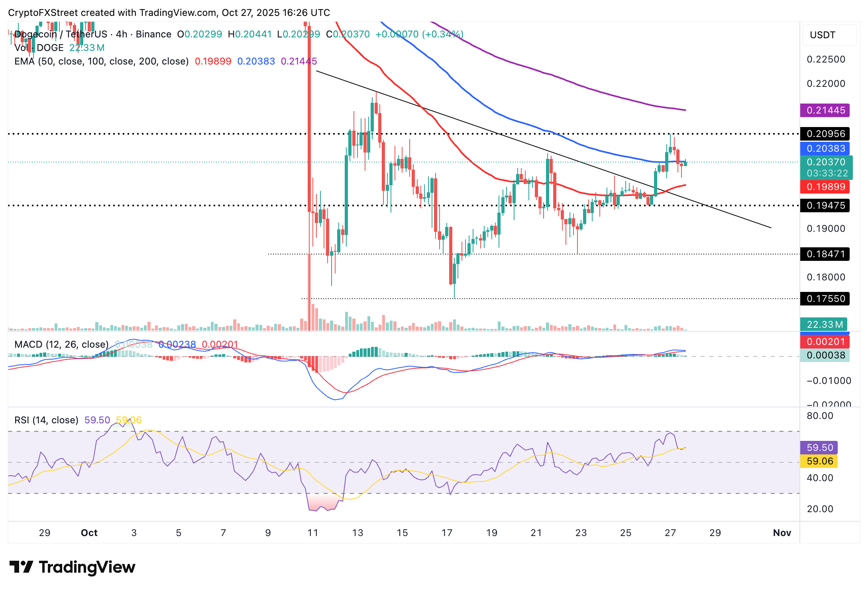The height and width of the screenshot is (591, 868).
Task: Expand the EMA (50, 100, 200) indicator settings
Action: pyautogui.click(x=100, y=61)
